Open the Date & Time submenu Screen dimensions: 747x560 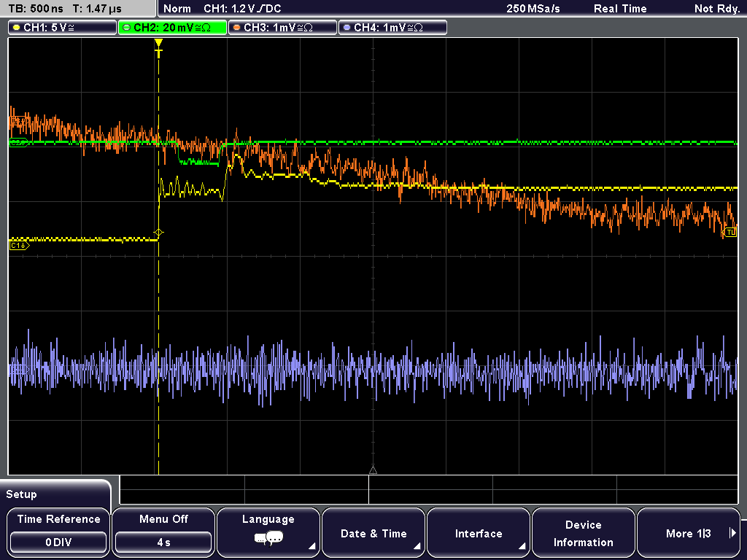[x=373, y=532]
